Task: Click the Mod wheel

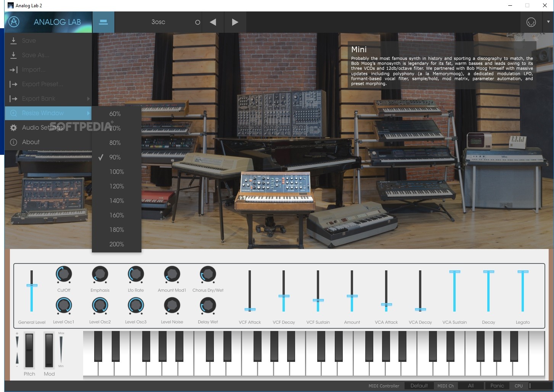Action: click(49, 350)
